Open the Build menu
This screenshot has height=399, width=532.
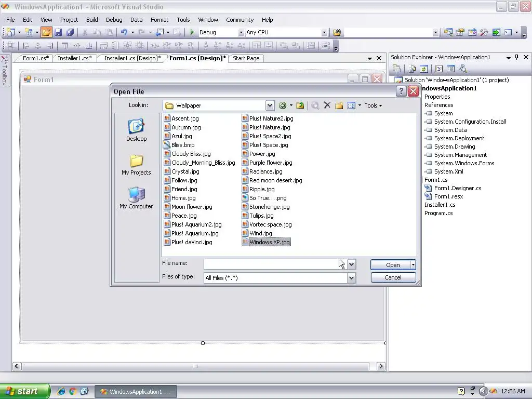point(92,20)
